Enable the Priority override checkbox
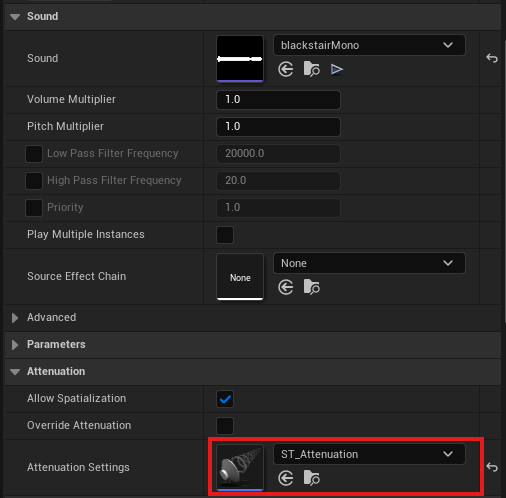This screenshot has width=506, height=498. coord(34,208)
